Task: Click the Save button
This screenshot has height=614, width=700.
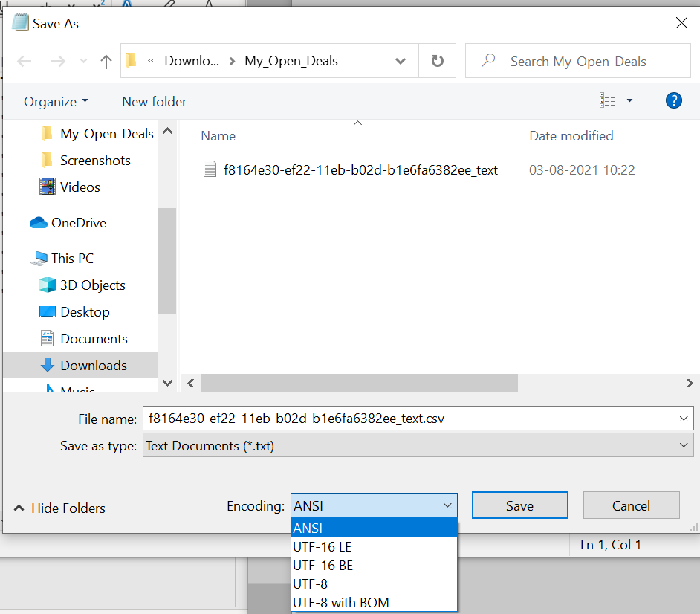Action: pyautogui.click(x=519, y=505)
